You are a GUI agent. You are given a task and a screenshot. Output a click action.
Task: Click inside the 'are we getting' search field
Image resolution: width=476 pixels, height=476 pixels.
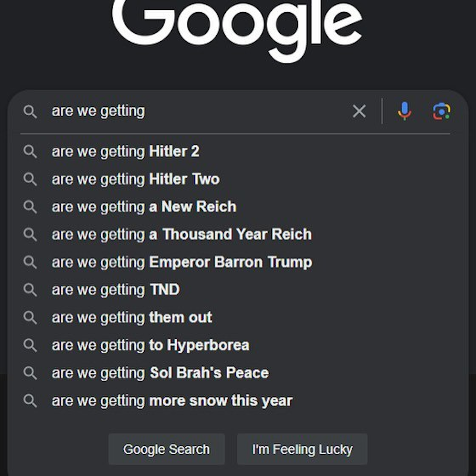(198, 111)
